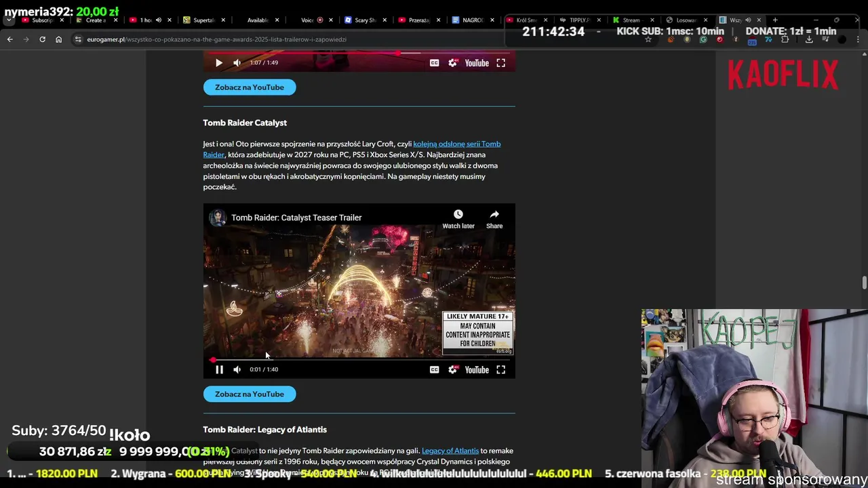Open browser home page
Screen dimensions: 868x488
click(58, 39)
